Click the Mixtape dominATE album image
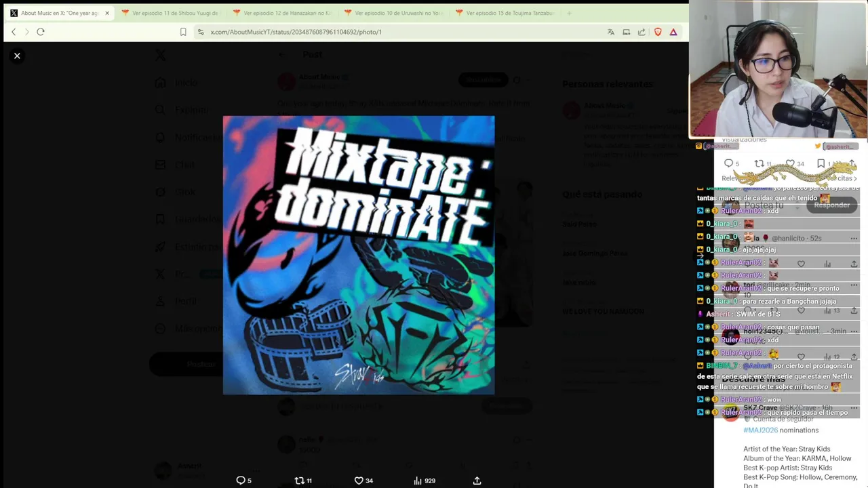Viewport: 868px width, 488px height. pos(359,255)
